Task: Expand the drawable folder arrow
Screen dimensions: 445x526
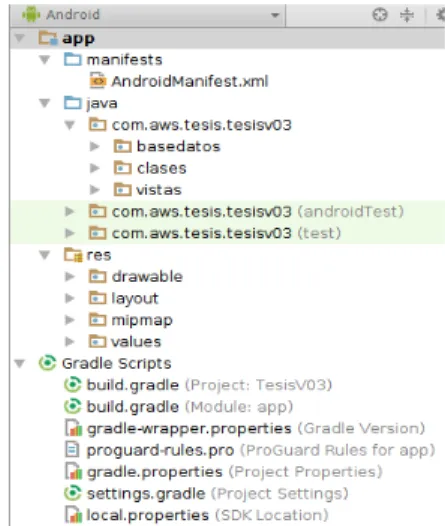Action: (70, 277)
